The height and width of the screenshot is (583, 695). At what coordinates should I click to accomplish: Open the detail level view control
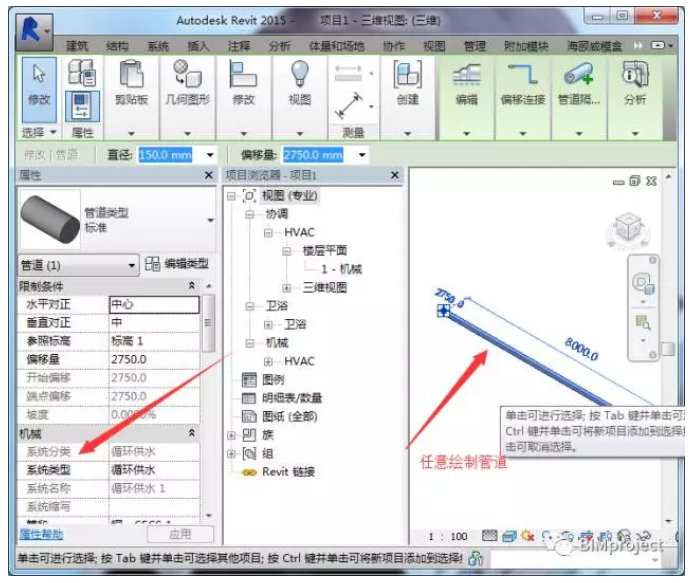(x=489, y=536)
